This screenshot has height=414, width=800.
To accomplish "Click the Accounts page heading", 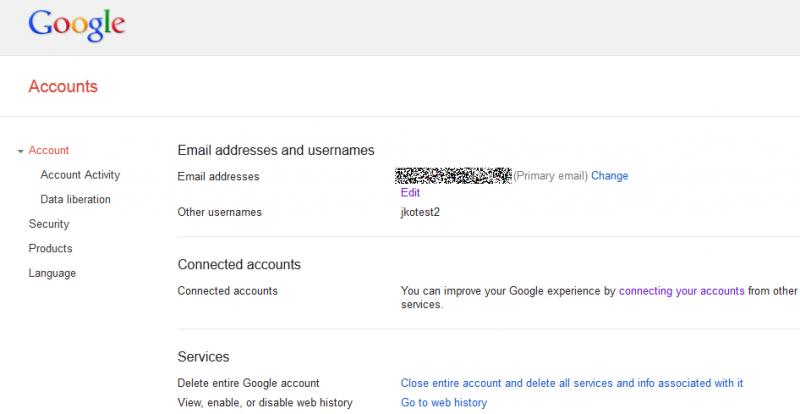I will [x=63, y=86].
